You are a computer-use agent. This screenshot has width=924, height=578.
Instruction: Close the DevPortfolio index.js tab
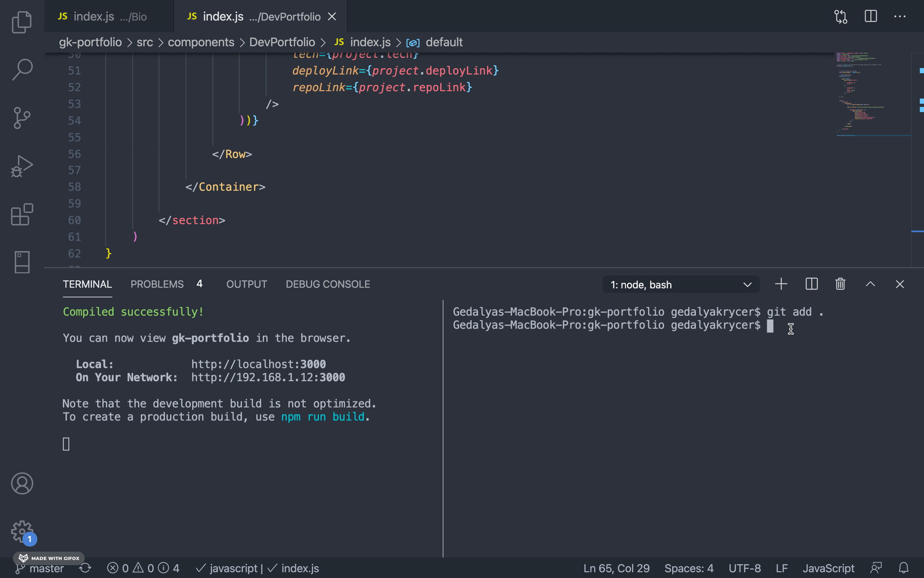[x=332, y=16]
